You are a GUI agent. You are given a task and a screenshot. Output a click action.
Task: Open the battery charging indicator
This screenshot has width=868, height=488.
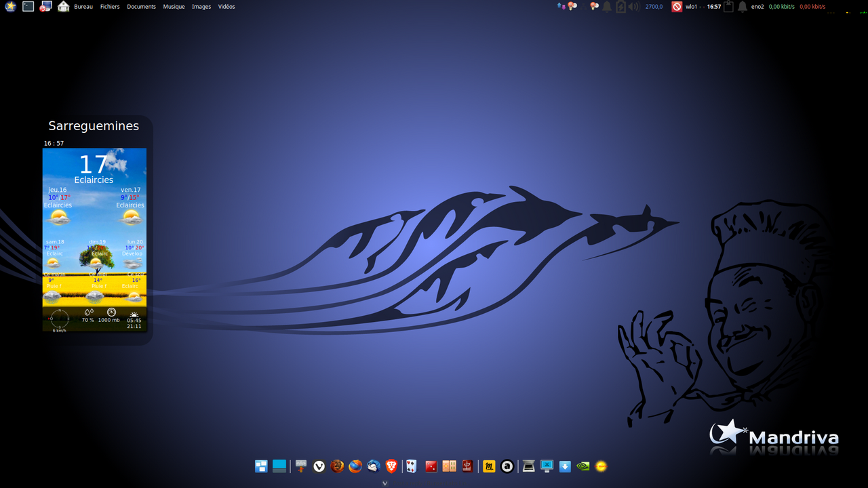(x=620, y=7)
